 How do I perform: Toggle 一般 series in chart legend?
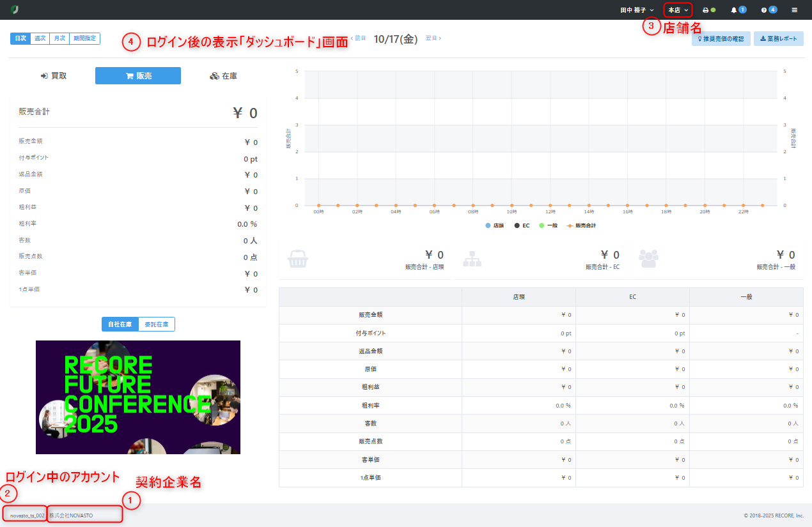tap(549, 225)
